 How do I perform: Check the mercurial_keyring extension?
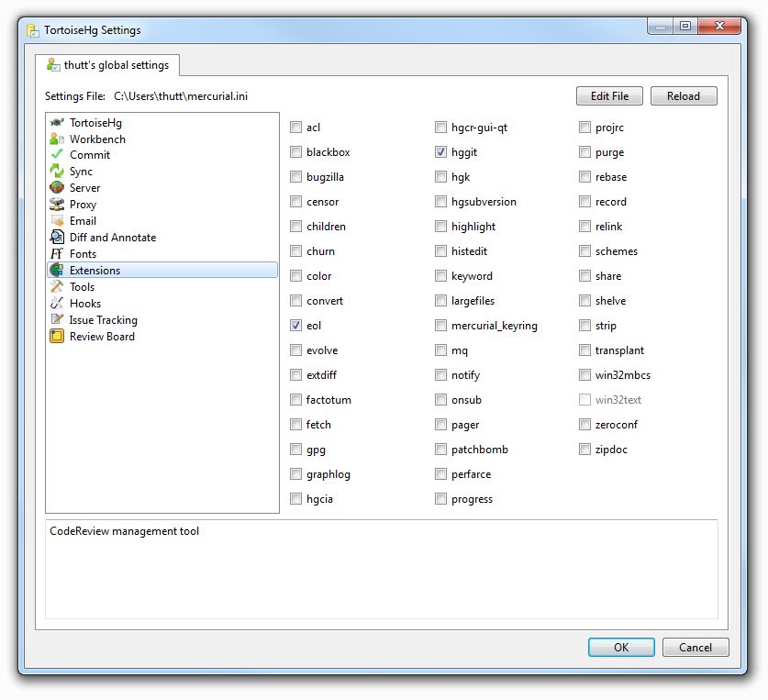440,326
